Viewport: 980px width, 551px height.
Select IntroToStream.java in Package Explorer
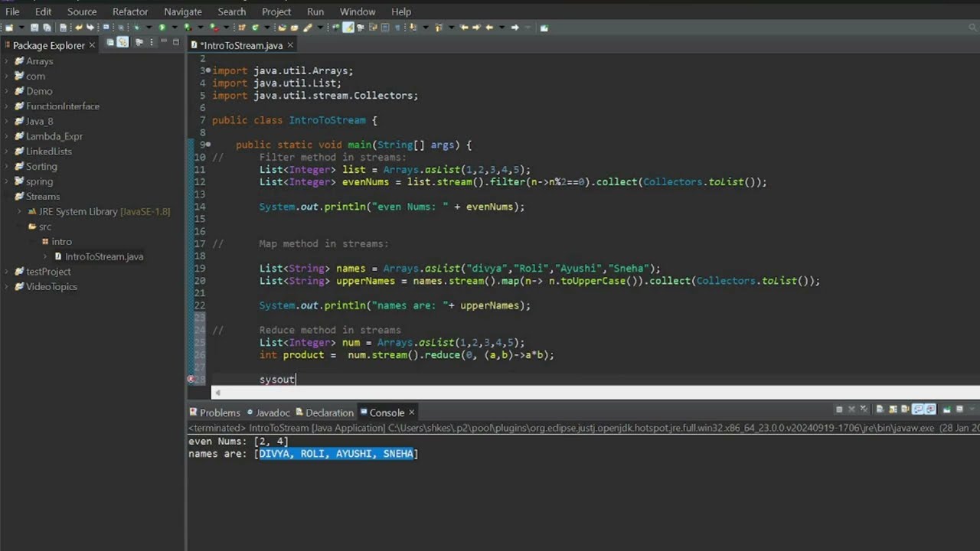[104, 256]
